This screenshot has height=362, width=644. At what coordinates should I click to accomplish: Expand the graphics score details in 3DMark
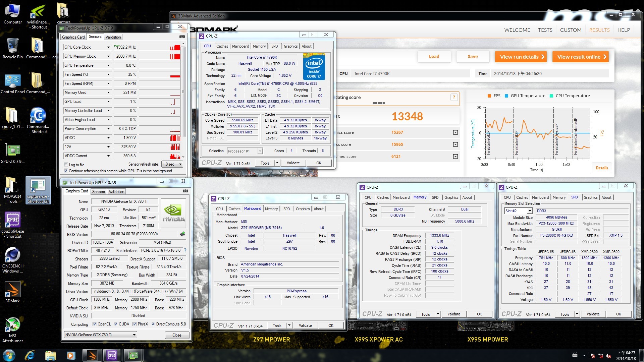click(x=455, y=132)
